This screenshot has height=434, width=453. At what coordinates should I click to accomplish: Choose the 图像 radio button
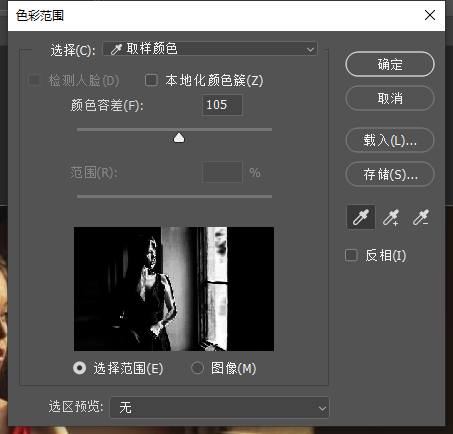(197, 368)
